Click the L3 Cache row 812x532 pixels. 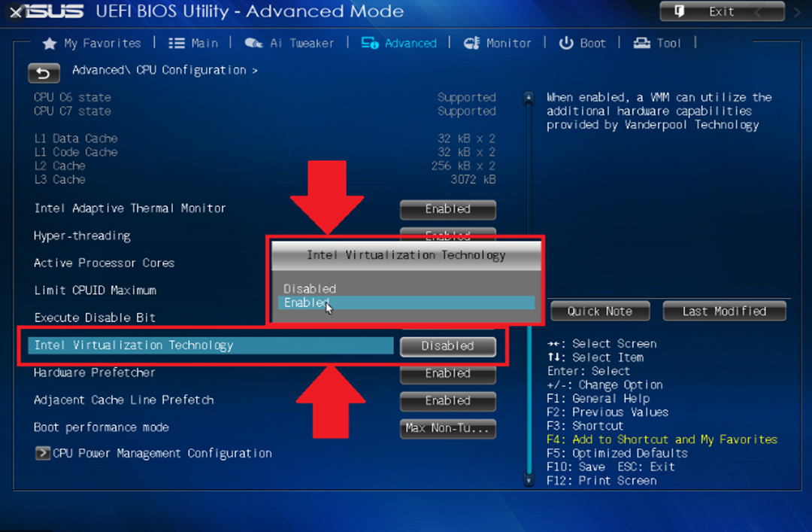[265, 180]
